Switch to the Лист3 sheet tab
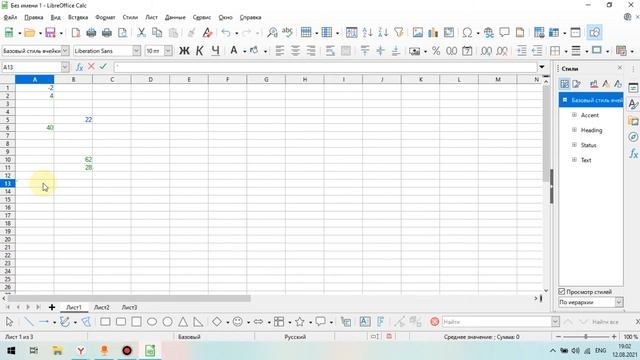The width and height of the screenshot is (640, 360). 129,307
